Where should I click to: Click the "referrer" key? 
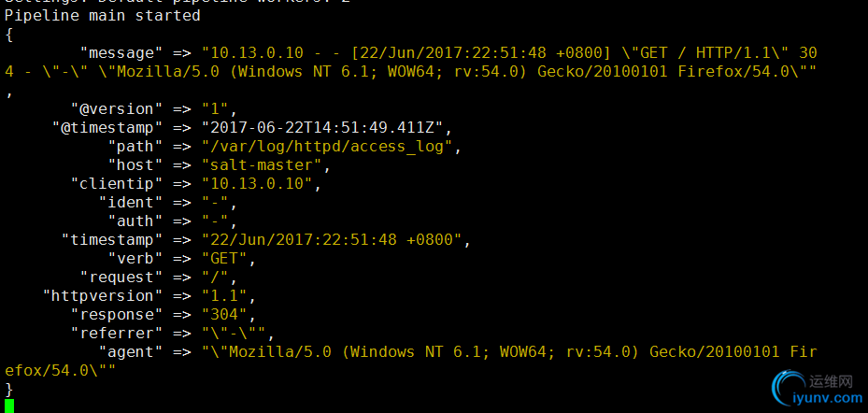[x=116, y=334]
